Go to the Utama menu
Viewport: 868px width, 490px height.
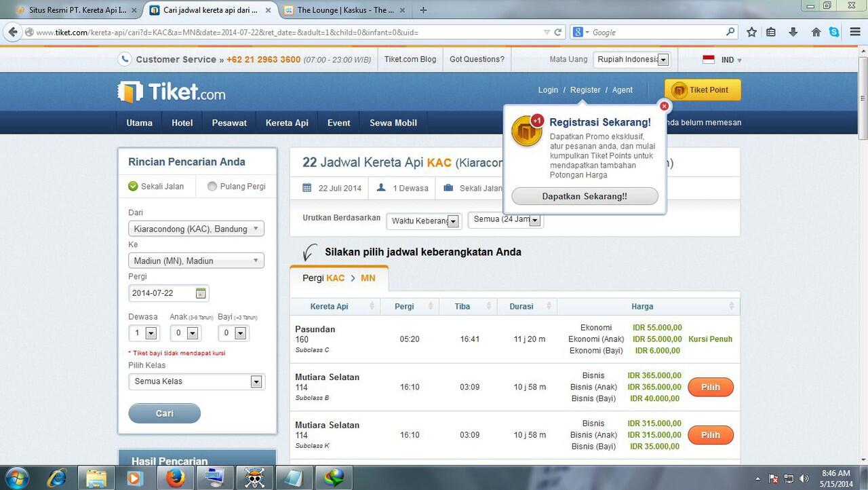coord(140,123)
